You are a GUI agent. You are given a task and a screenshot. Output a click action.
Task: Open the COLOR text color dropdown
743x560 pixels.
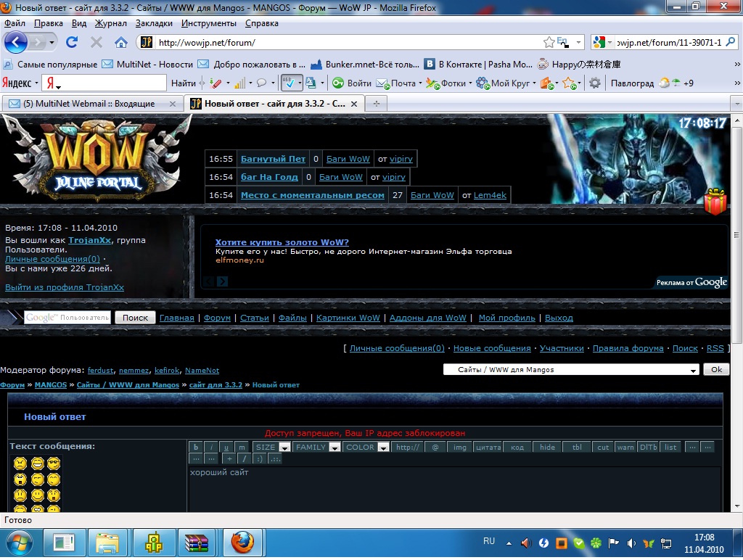[x=366, y=447]
